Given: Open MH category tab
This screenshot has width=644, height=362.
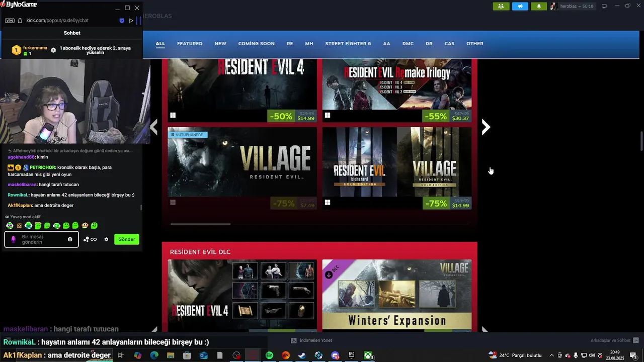Looking at the screenshot, I should (309, 44).
